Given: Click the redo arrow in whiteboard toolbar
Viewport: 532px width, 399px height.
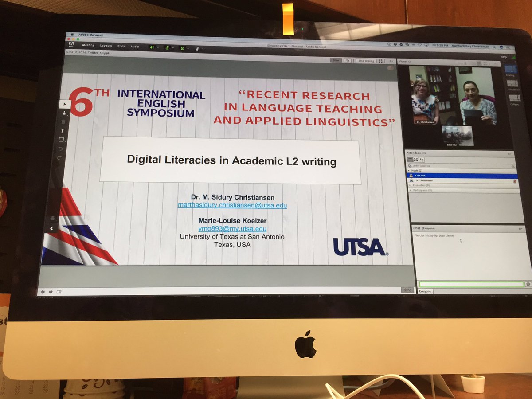Looking at the screenshot, I should (60, 157).
